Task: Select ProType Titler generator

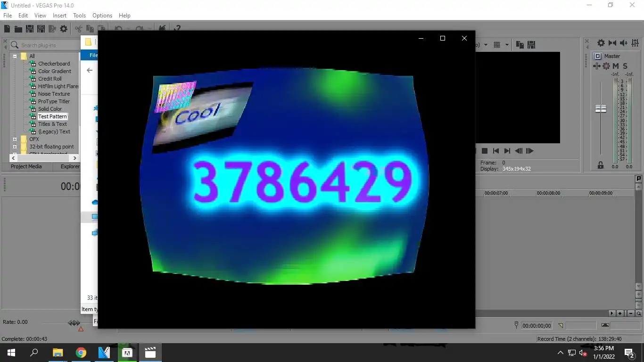Action: [x=54, y=101]
